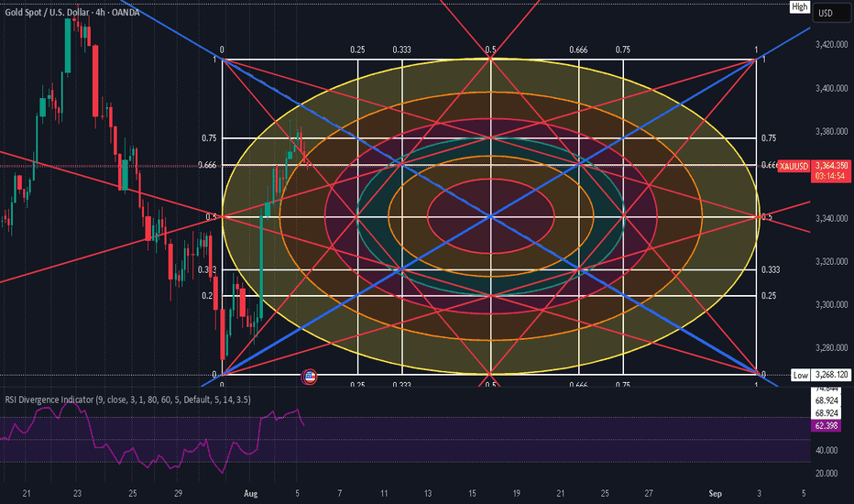Click the 20.000 RSI scale label
854x504 pixels.
[827, 473]
